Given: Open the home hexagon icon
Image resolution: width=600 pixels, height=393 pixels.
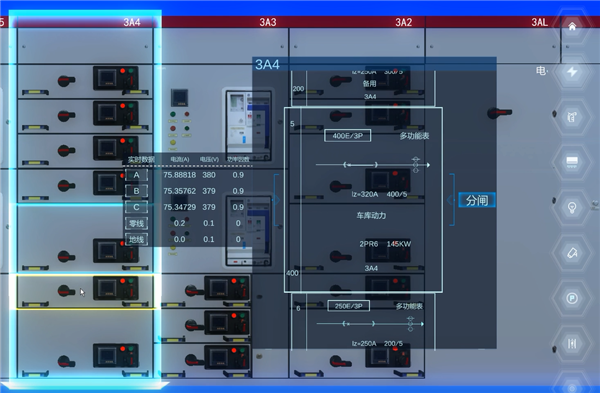Looking at the screenshot, I should (572, 26).
